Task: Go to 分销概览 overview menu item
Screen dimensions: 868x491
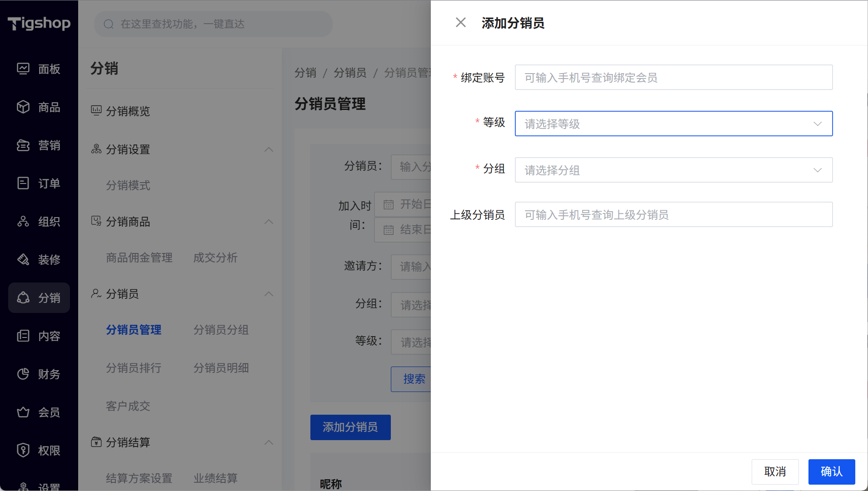Action: (x=128, y=111)
